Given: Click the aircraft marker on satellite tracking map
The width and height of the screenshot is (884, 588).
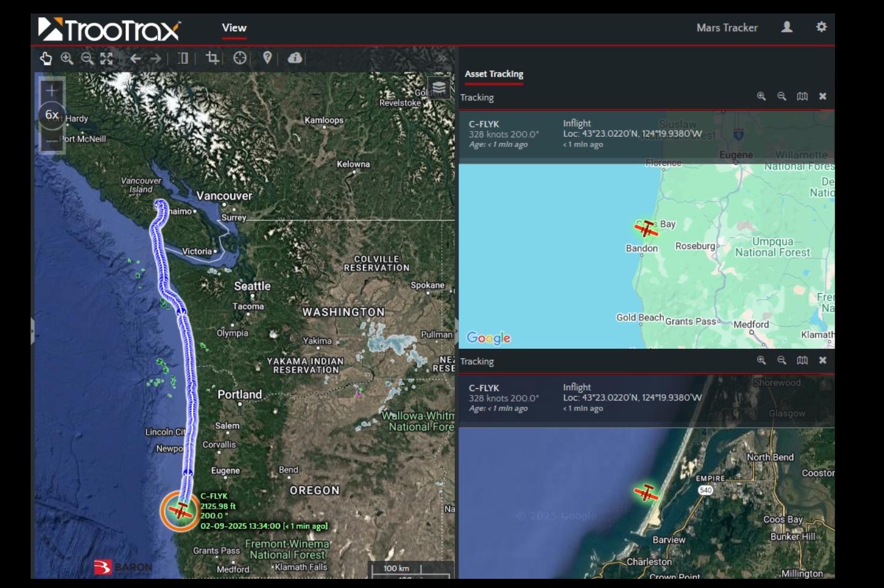Looking at the screenshot, I should pyautogui.click(x=646, y=492).
